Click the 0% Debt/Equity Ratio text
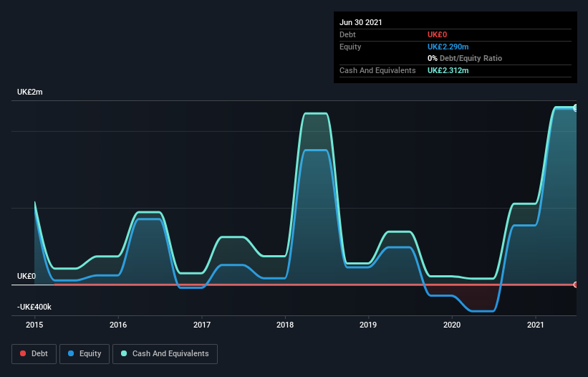The width and height of the screenshot is (588, 377). point(465,58)
